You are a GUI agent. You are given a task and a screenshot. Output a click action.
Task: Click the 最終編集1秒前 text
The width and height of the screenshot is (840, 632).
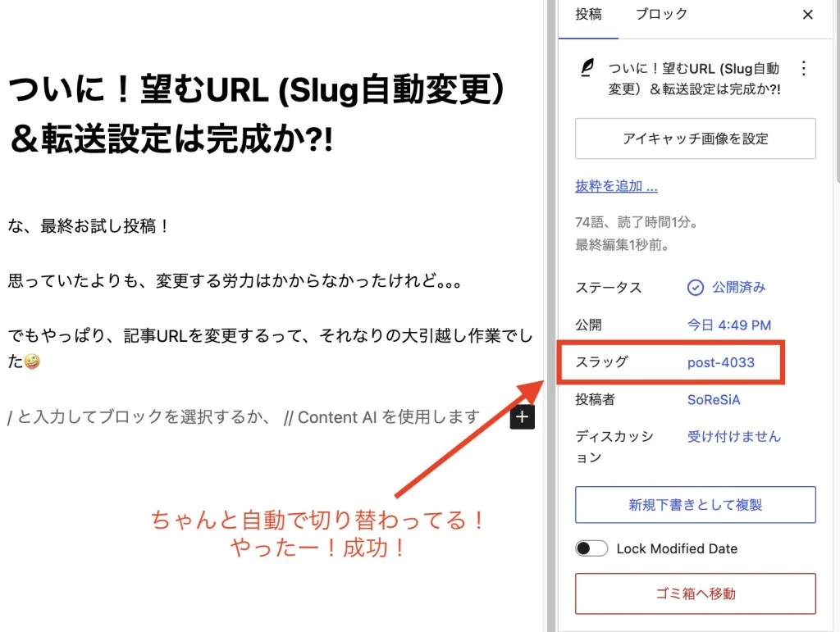pyautogui.click(x=623, y=245)
